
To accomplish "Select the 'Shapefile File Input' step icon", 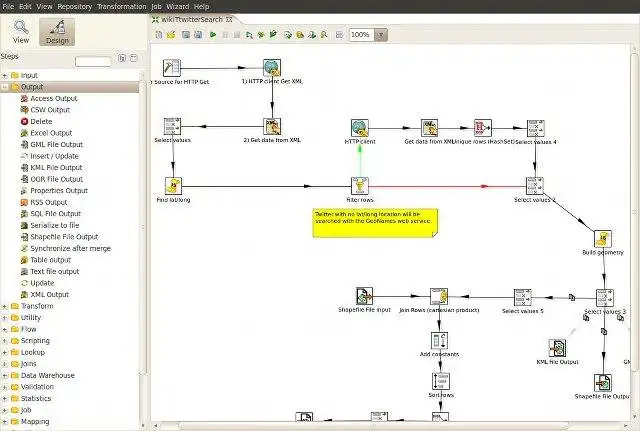I will [x=364, y=296].
